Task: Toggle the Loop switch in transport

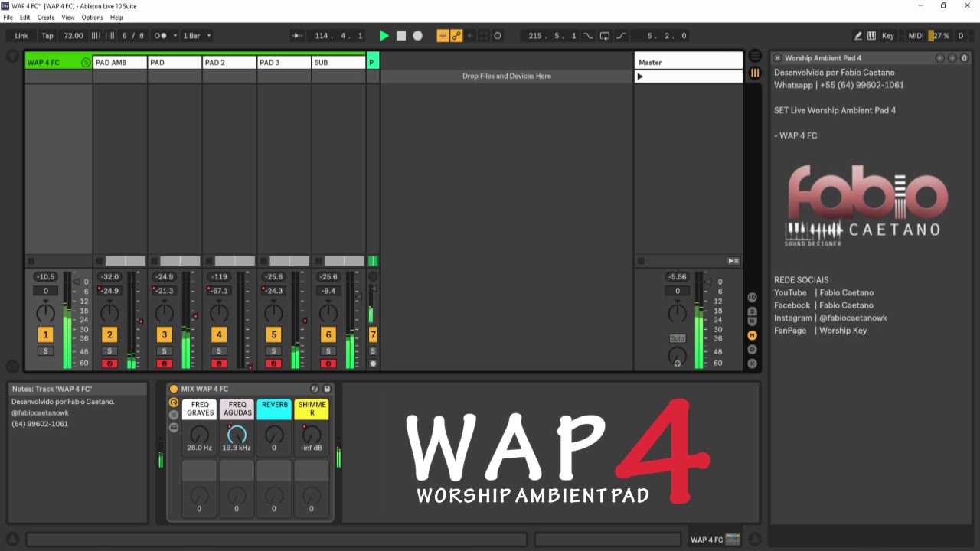Action: pos(605,36)
